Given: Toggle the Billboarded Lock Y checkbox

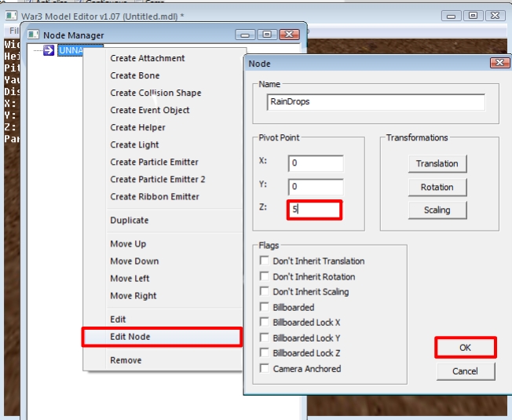Looking at the screenshot, I should click(264, 338).
